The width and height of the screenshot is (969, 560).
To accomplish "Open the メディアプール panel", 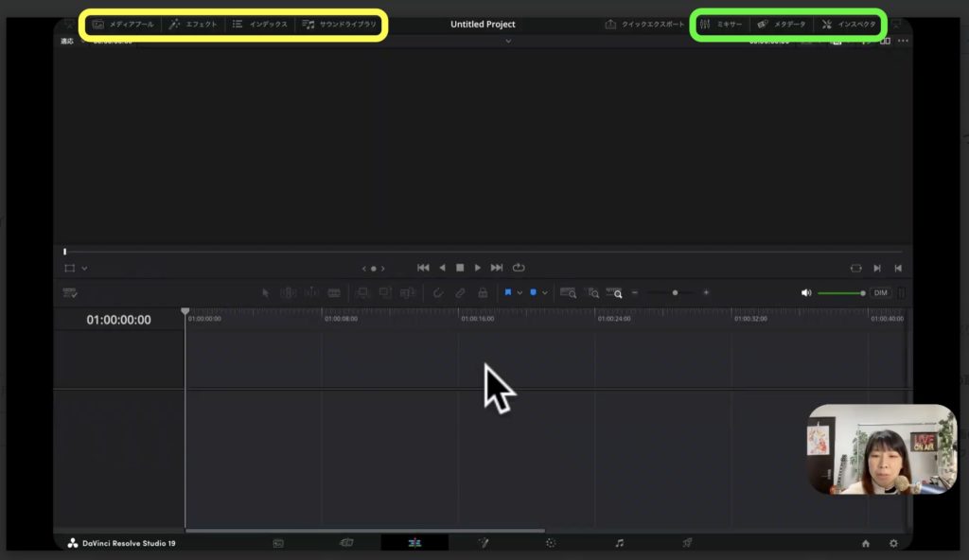I will (122, 24).
